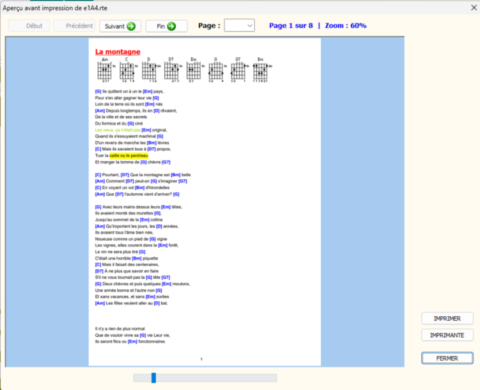Viewport: 480px width, 390px height.
Task: Close the preview window with X
Action: click(474, 7)
